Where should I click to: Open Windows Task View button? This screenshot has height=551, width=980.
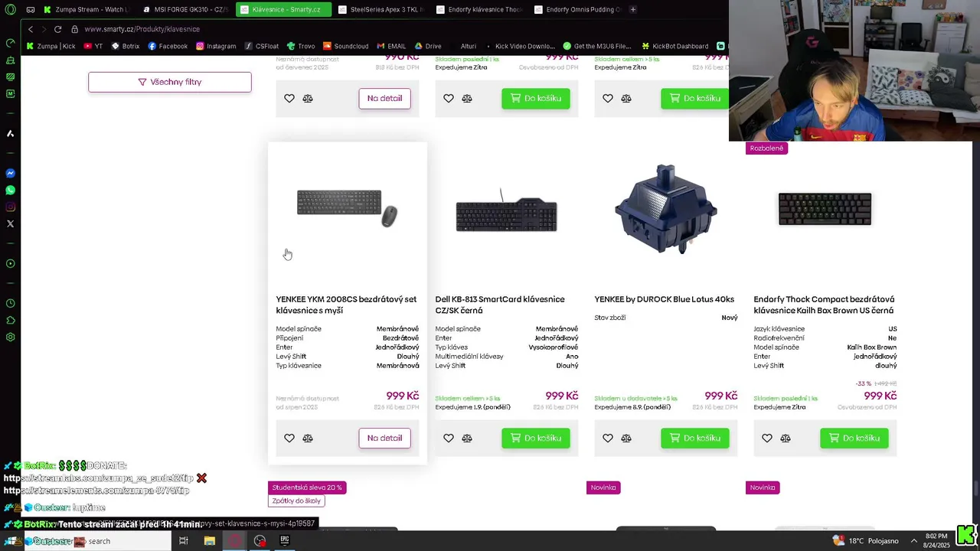tap(184, 541)
